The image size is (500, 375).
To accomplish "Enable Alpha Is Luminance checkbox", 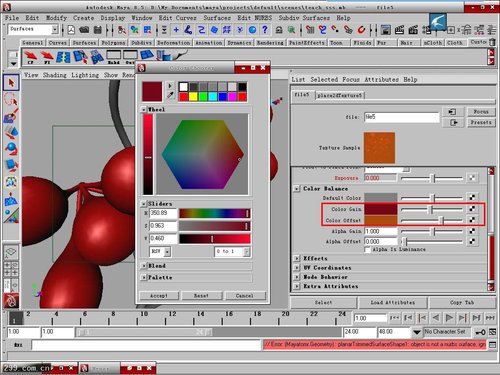I will coord(368,250).
